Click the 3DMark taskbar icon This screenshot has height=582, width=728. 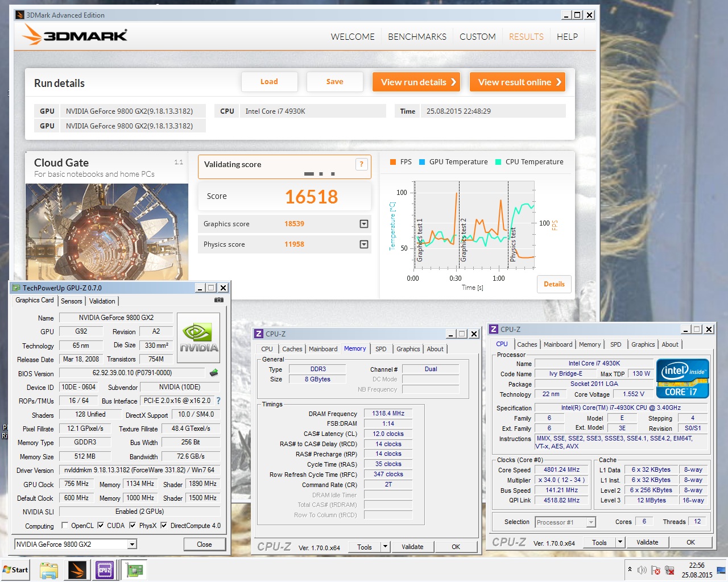click(x=77, y=570)
